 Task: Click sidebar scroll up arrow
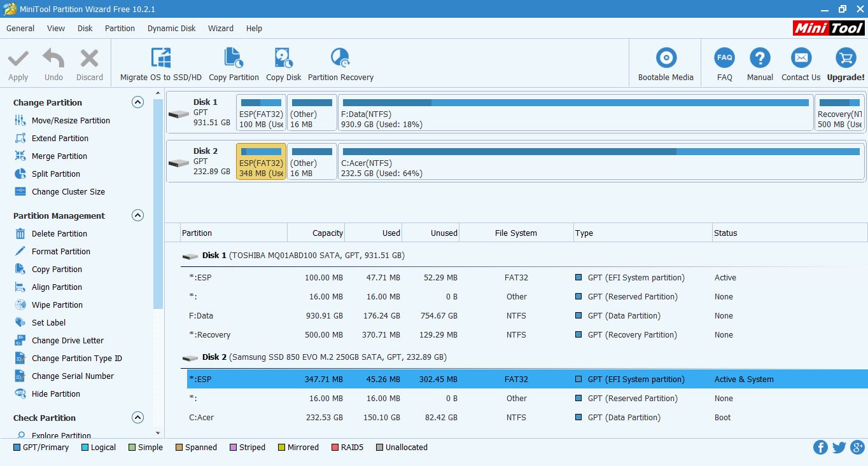(x=158, y=93)
